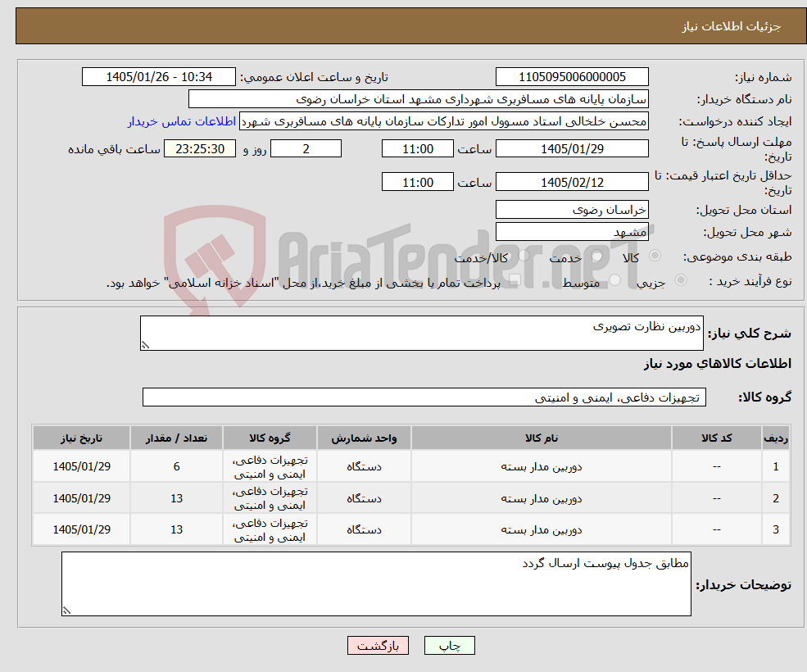This screenshot has height=672, width=807.
Task: Click the ردیف column header
Action: click(x=776, y=438)
